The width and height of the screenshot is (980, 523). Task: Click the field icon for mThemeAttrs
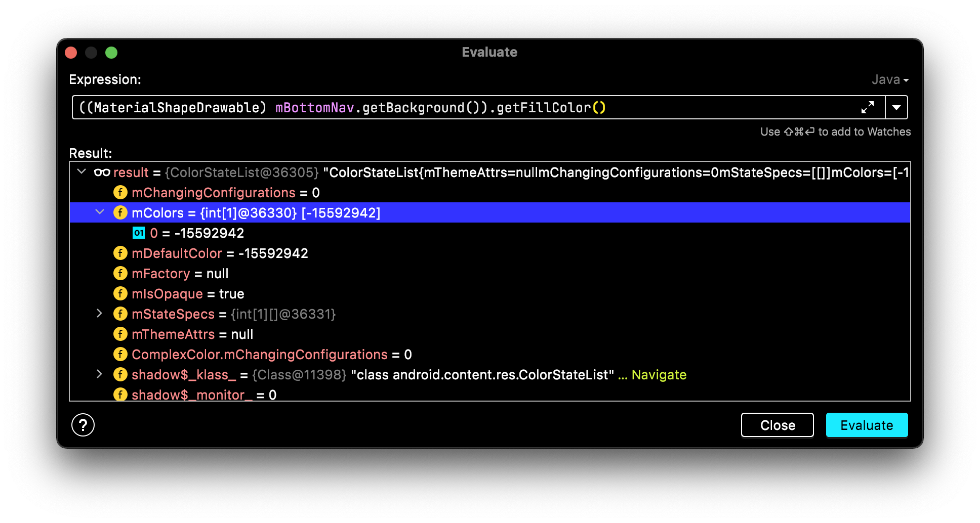(120, 334)
